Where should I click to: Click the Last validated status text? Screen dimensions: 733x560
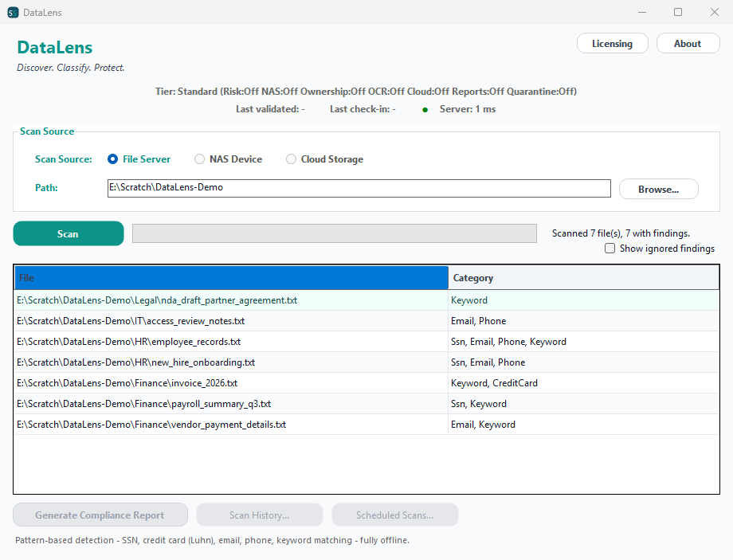270,109
